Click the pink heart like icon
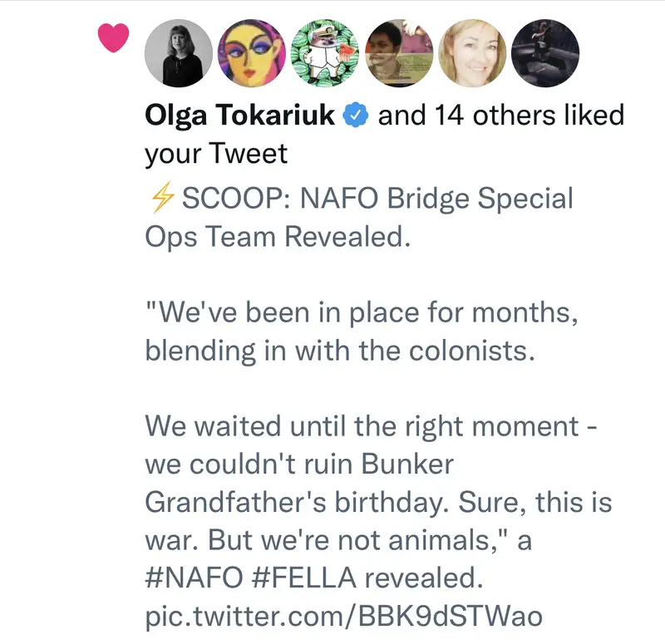 (x=113, y=38)
